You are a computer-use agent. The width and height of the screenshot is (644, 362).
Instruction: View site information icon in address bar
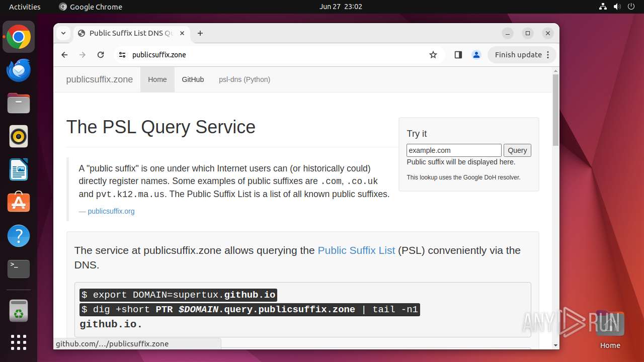click(122, 55)
